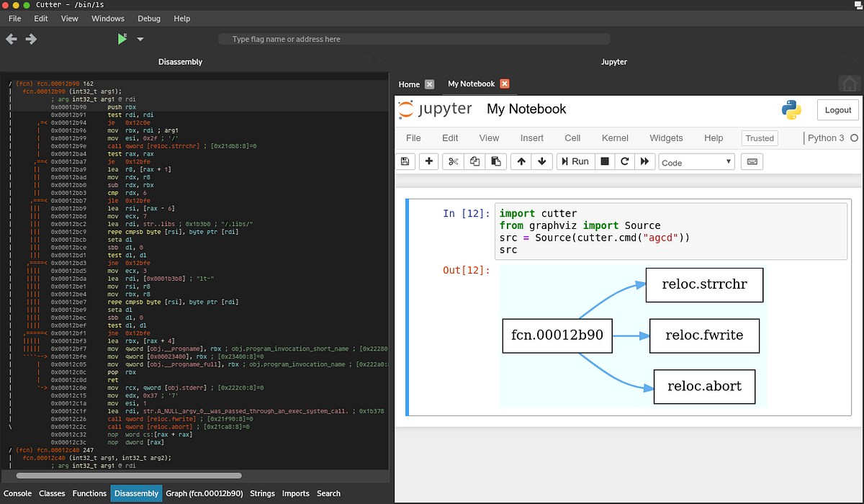864x504 pixels.
Task: Log out of Jupyter
Action: pyautogui.click(x=837, y=110)
